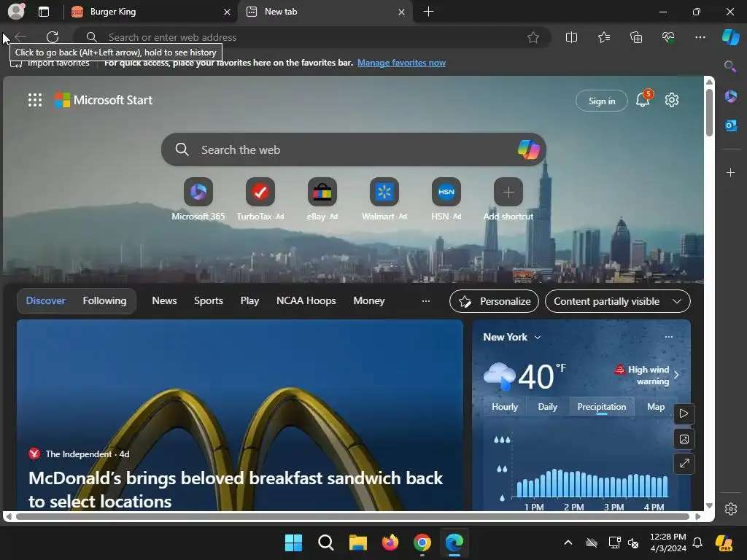Screen dimensions: 747x560
Task: Select the Map weather tab
Action: pyautogui.click(x=656, y=407)
